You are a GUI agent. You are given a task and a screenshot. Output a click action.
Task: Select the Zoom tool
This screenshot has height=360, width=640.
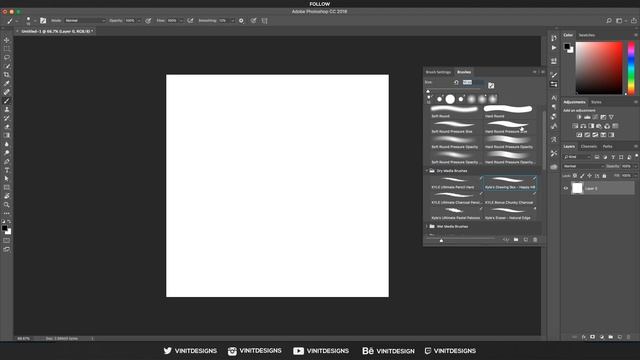[x=7, y=205]
